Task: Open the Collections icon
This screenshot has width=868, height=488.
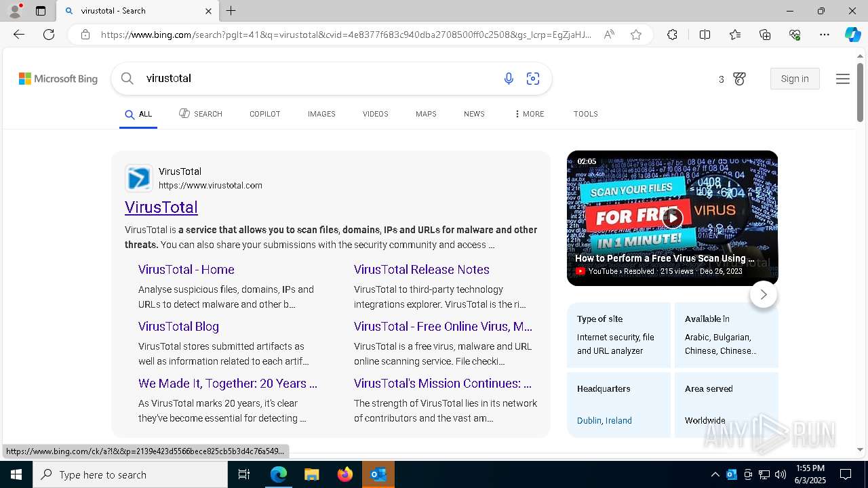Action: pyautogui.click(x=765, y=35)
